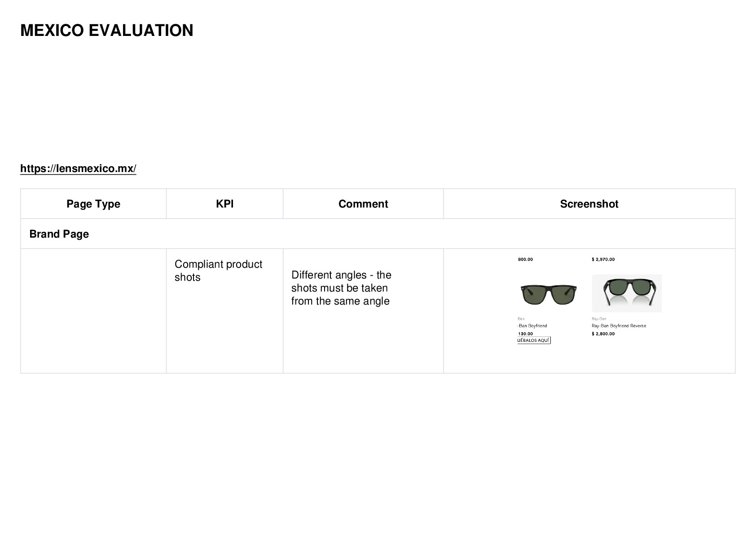Click the 'UÉBALOS AQUÍ' button
Viewport: 756px width, 535px height.
click(534, 340)
